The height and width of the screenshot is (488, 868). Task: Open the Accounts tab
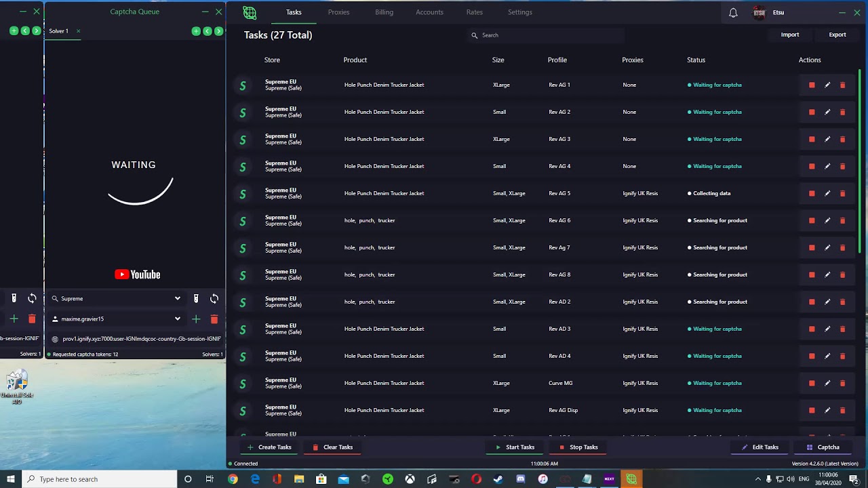coord(430,12)
